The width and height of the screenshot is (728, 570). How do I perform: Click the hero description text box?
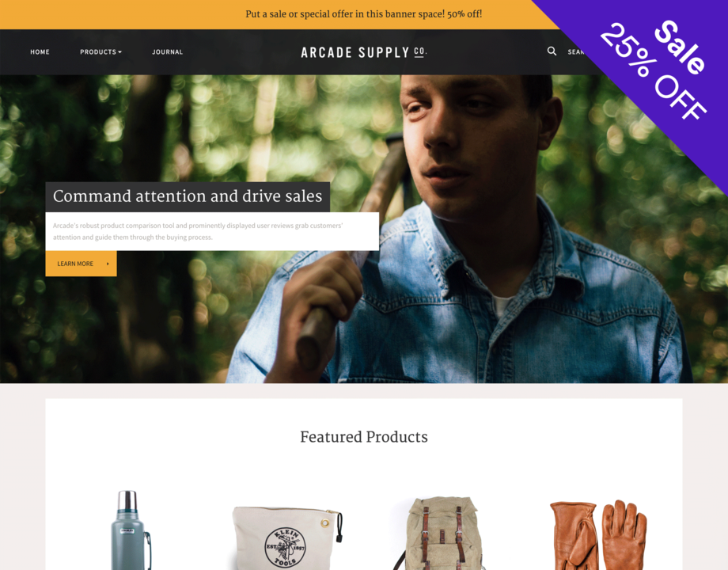click(212, 231)
